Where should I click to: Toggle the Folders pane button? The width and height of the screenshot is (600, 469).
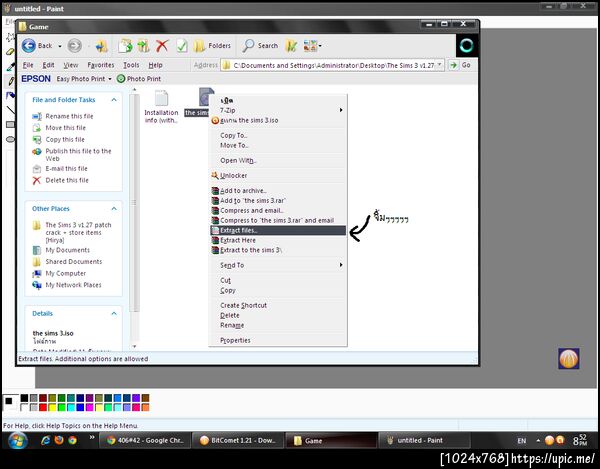pyautogui.click(x=212, y=46)
